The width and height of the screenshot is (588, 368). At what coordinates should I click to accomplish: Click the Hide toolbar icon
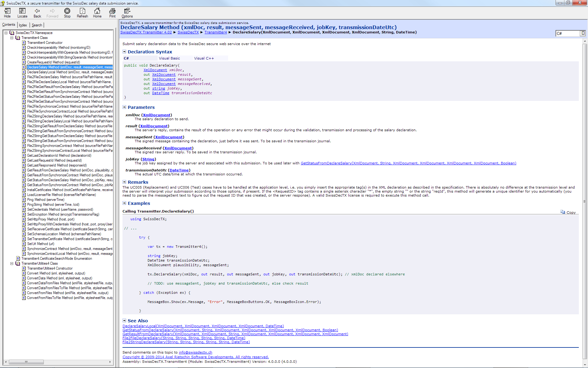7,11
